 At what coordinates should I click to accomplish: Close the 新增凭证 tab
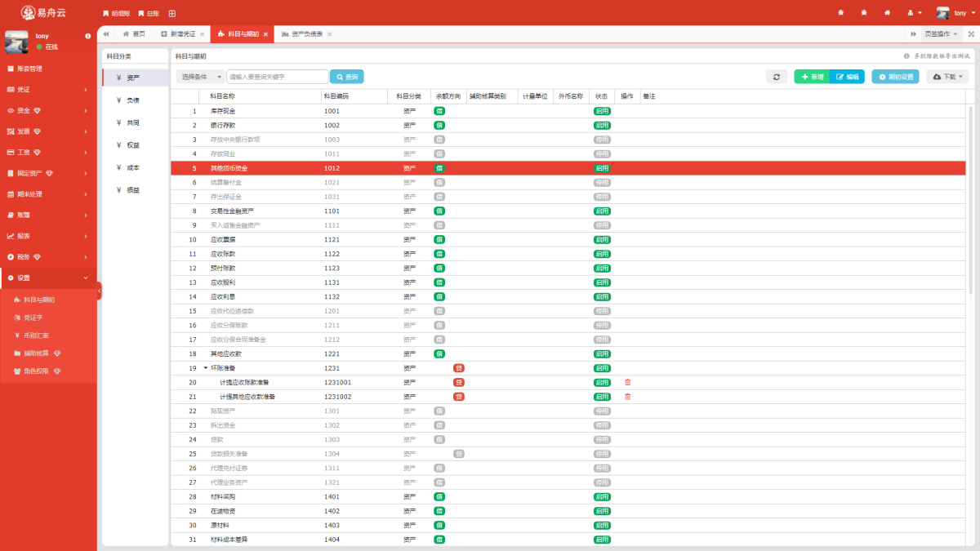[x=202, y=34]
